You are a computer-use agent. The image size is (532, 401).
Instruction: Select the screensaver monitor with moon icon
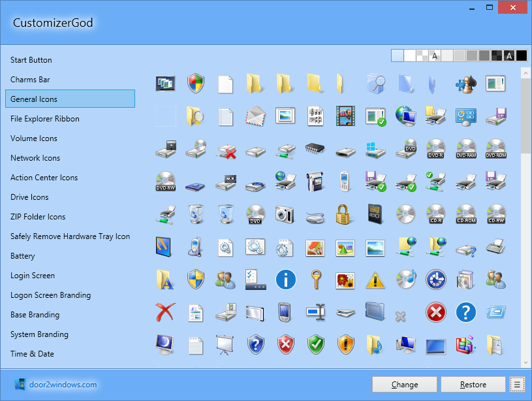pyautogui.click(x=165, y=345)
